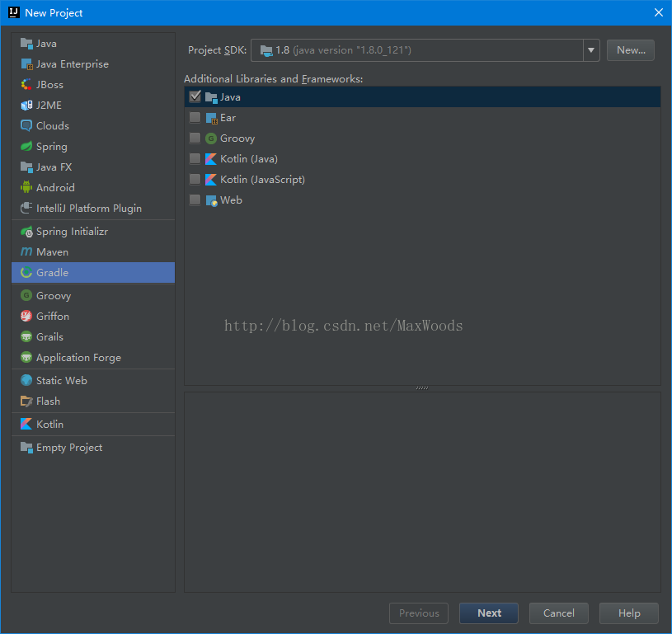
Task: Click the Kotlin (JavaScript) framework icon
Action: [x=211, y=180]
